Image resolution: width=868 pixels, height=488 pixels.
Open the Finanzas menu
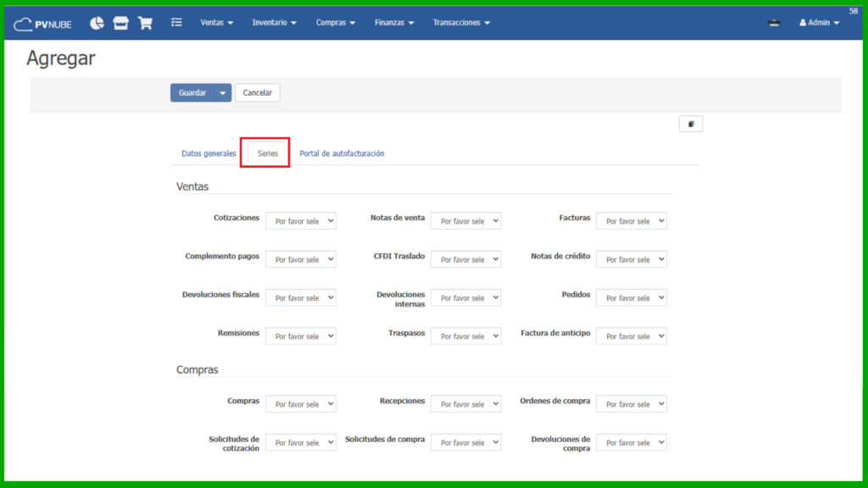click(x=393, y=23)
